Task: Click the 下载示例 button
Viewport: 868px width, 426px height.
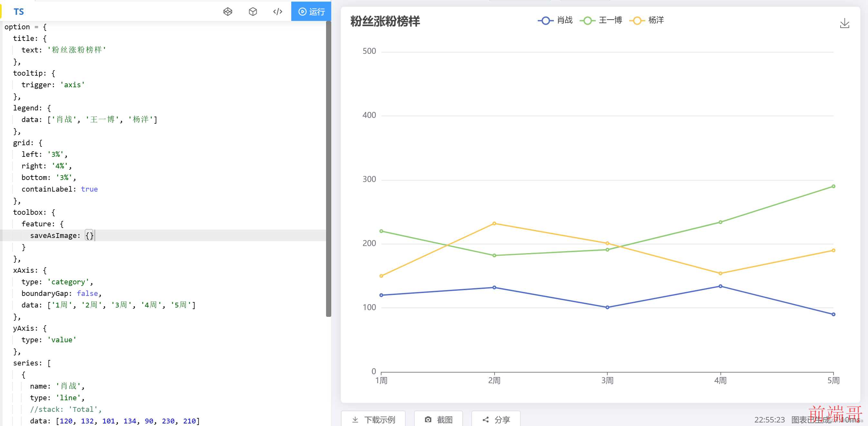Action: (373, 419)
